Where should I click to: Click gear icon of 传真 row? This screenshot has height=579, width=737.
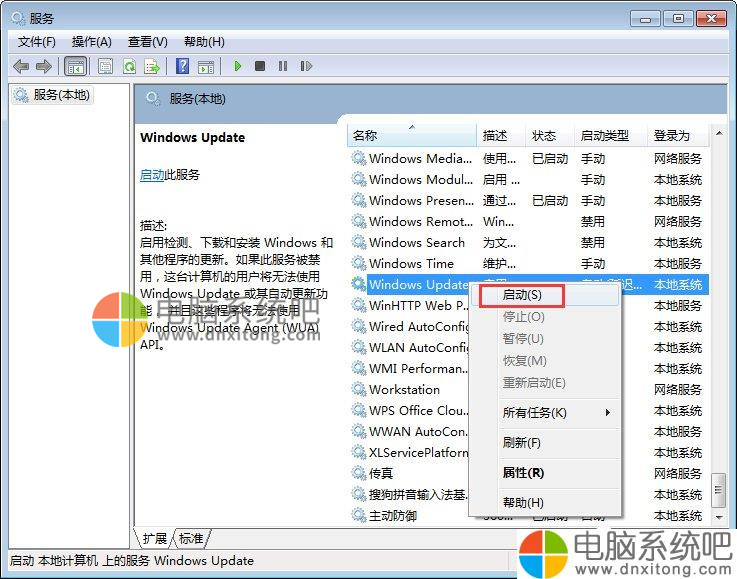pyautogui.click(x=359, y=473)
